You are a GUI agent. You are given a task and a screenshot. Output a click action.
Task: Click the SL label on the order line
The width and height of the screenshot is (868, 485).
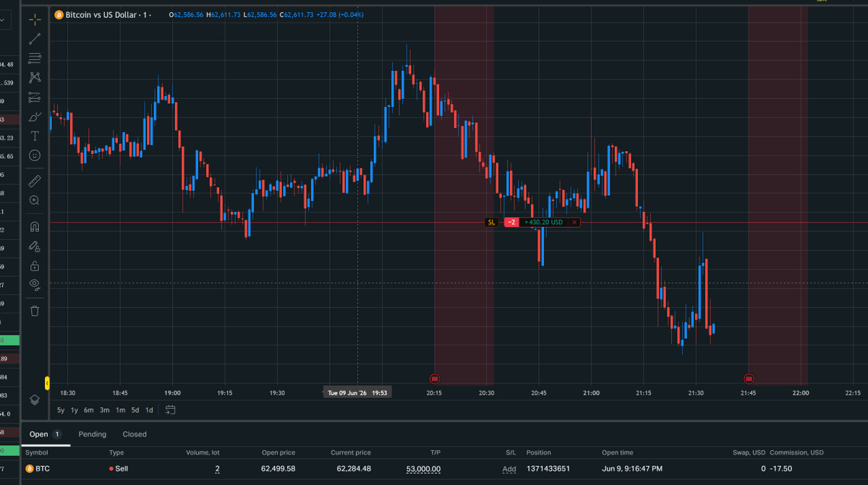click(x=492, y=222)
